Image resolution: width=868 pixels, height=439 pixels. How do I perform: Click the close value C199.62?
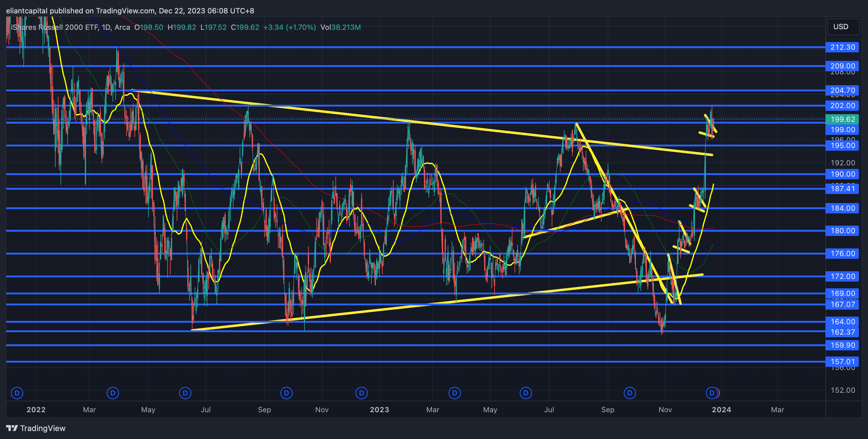245,27
